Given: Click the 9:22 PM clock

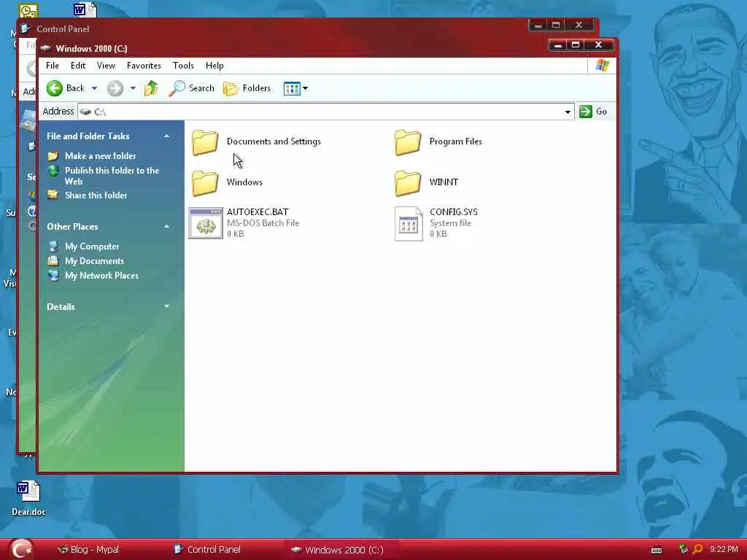Looking at the screenshot, I should (x=724, y=550).
